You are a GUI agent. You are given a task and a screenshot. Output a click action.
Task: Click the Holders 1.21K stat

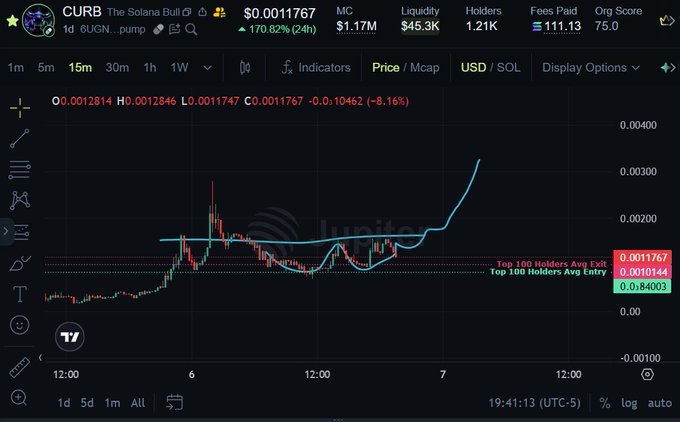click(x=483, y=19)
